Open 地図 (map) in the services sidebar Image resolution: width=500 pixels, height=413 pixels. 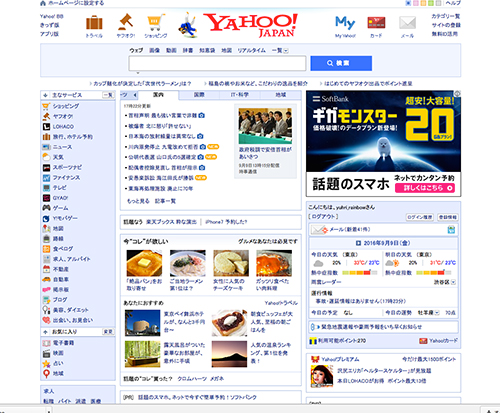tap(58, 229)
